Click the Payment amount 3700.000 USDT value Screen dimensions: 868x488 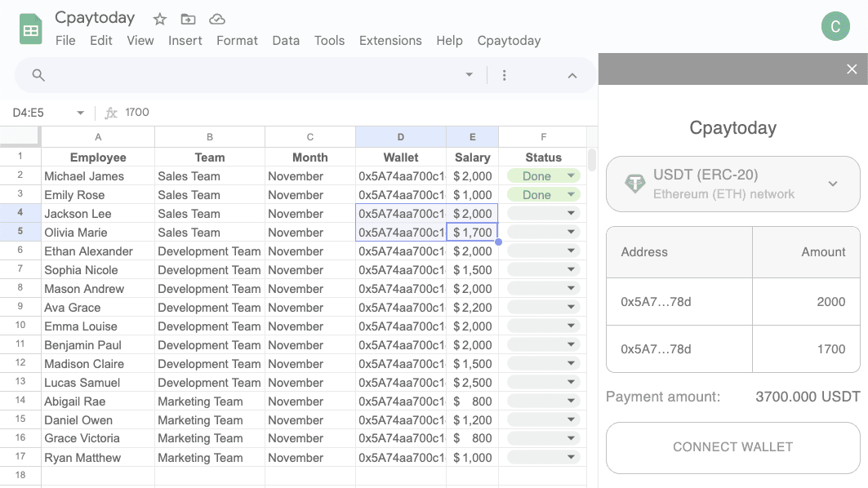coord(808,397)
